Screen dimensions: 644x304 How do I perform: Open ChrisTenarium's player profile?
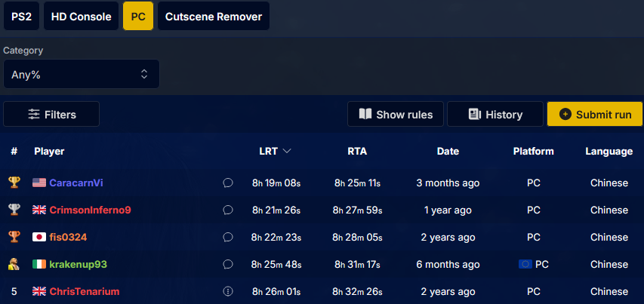(85, 292)
